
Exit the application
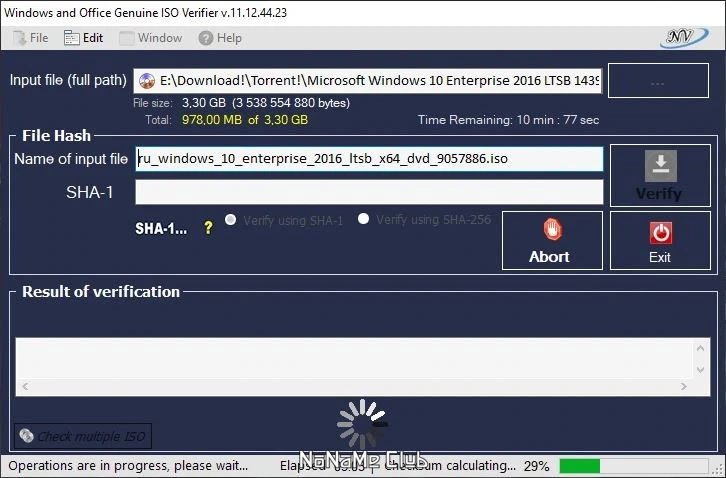pyautogui.click(x=660, y=241)
